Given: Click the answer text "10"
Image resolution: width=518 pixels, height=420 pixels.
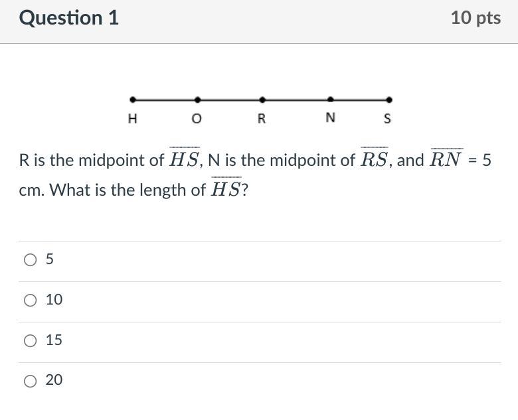Looking at the screenshot, I should pyautogui.click(x=54, y=300).
